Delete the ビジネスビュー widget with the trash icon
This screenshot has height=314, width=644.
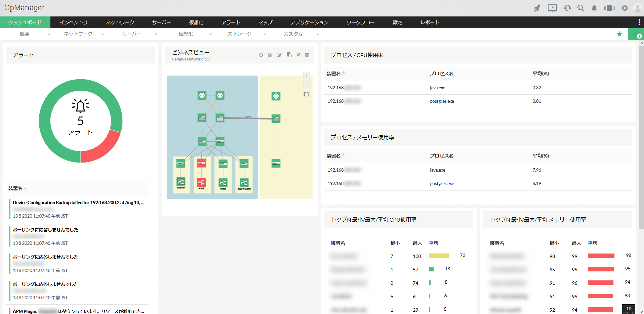[x=307, y=55]
